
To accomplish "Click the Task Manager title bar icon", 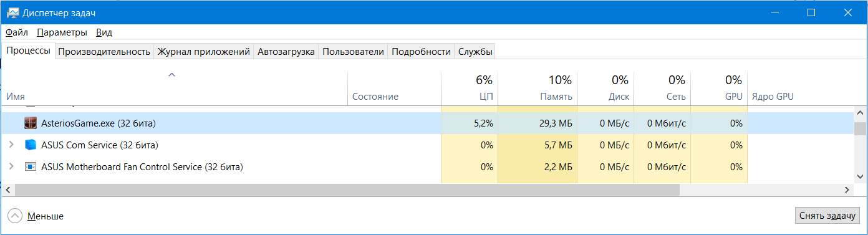I will (11, 12).
